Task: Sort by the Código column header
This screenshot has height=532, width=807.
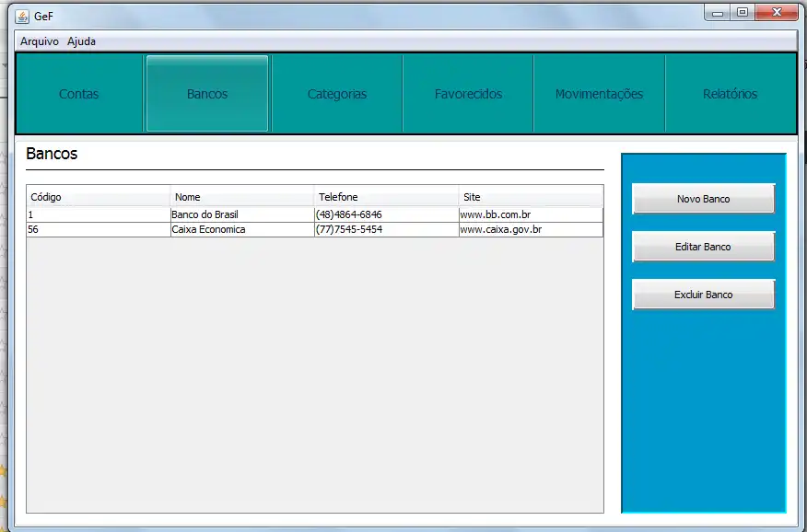Action: click(x=99, y=197)
